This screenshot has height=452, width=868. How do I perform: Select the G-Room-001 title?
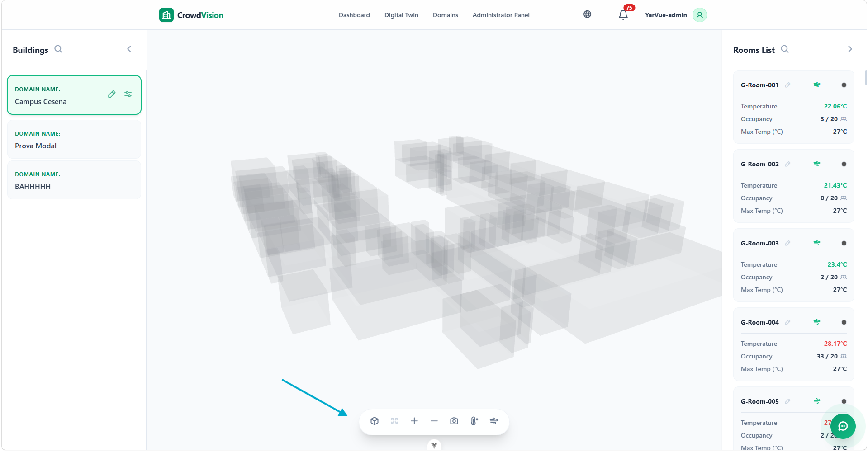(760, 85)
